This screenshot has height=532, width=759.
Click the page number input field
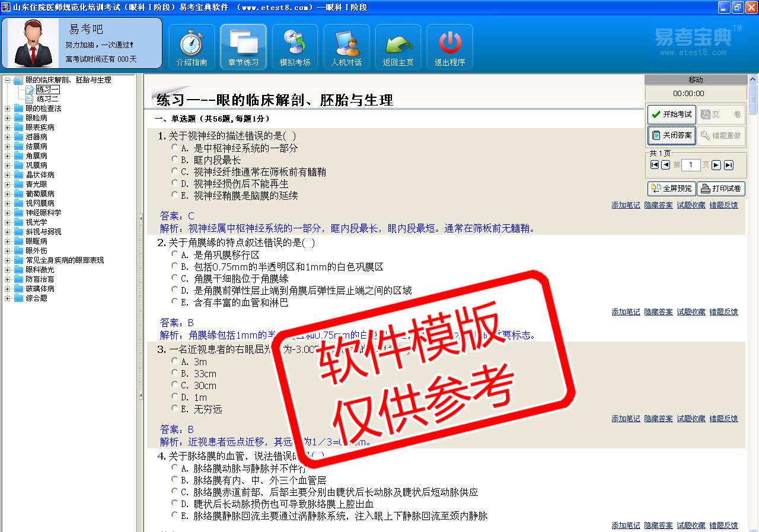[x=691, y=165]
